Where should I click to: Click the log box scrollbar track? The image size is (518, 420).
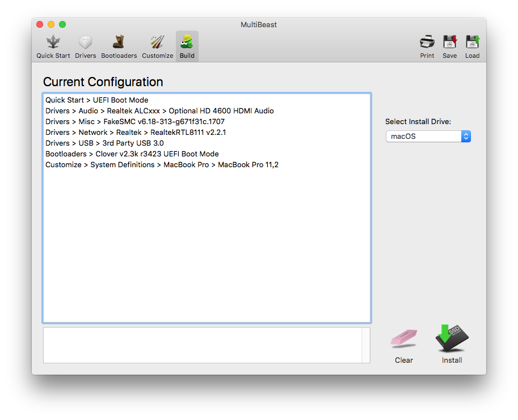pyautogui.click(x=366, y=345)
